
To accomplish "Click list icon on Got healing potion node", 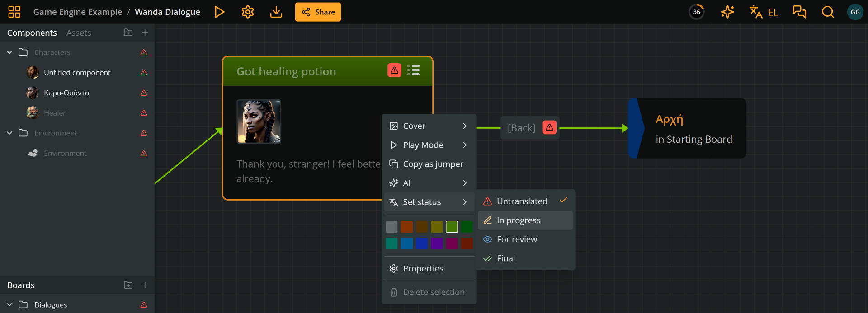I will (413, 70).
